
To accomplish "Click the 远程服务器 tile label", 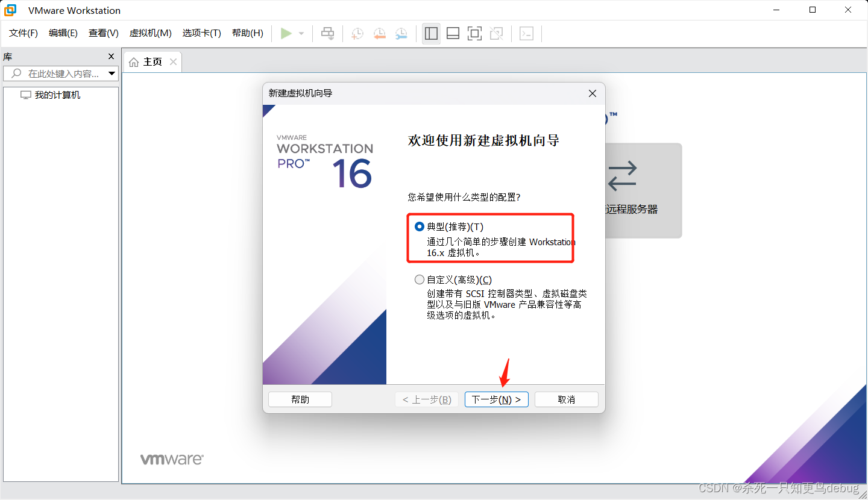I will (631, 209).
